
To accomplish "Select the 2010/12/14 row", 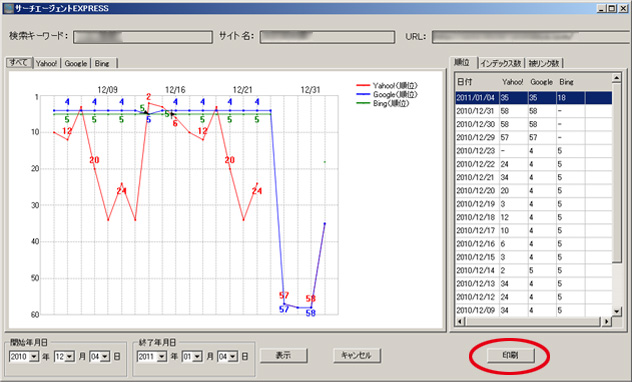I will (x=534, y=271).
